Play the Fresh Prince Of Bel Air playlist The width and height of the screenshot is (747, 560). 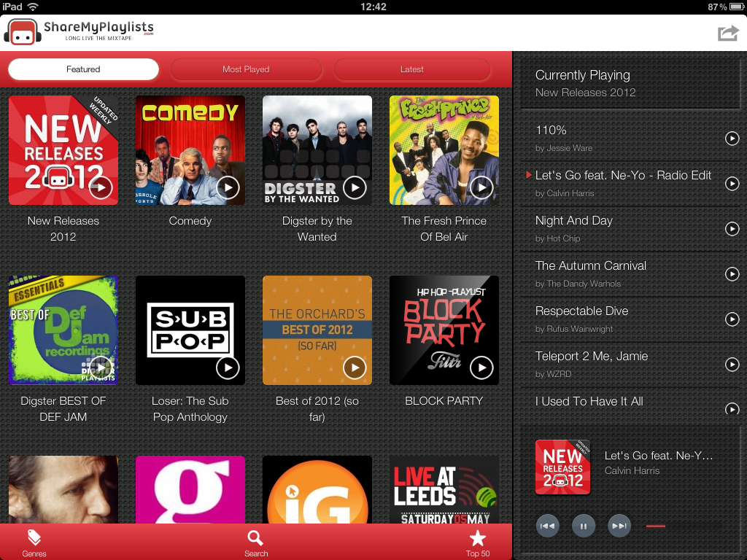(481, 187)
